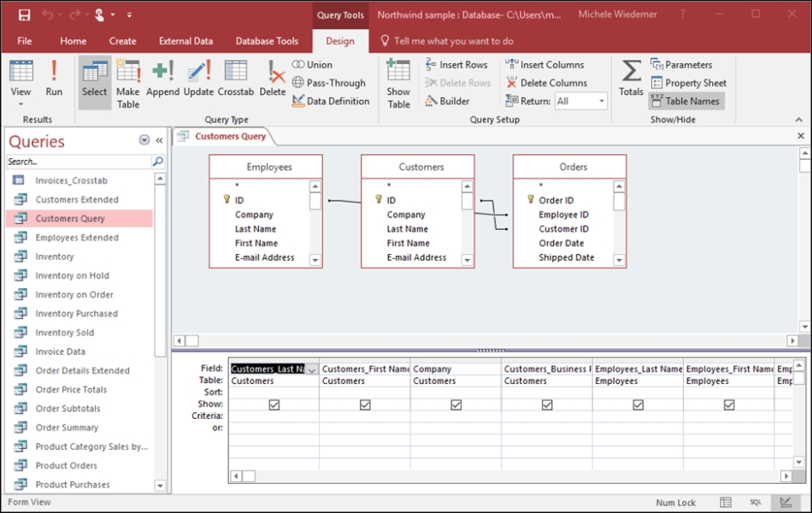This screenshot has height=513, width=812.
Task: Choose the Update query type
Action: coord(198,79)
